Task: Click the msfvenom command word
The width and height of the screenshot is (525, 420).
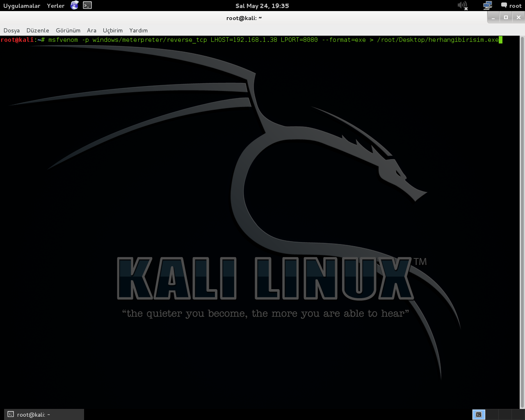Action: click(x=63, y=40)
